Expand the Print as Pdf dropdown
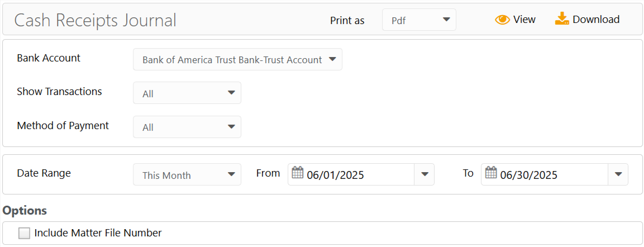This screenshot has width=644, height=247. coord(419,20)
